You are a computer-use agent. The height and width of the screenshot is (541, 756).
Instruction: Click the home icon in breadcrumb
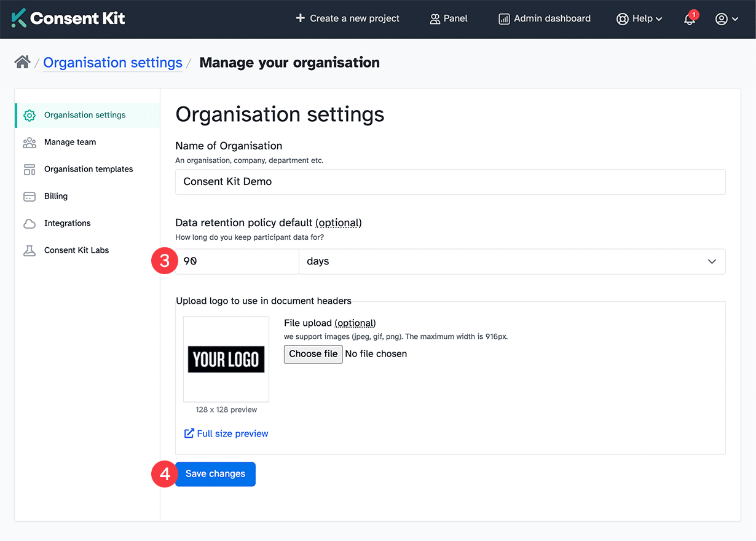pos(23,62)
